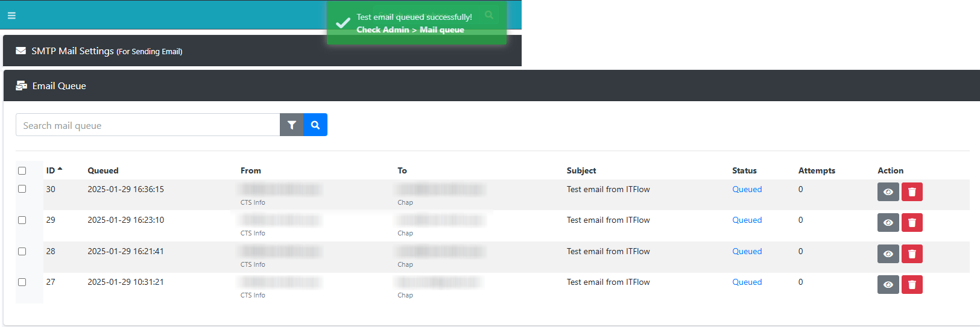Open Queued status link for ID 29
The height and width of the screenshot is (327, 980).
pyautogui.click(x=747, y=220)
